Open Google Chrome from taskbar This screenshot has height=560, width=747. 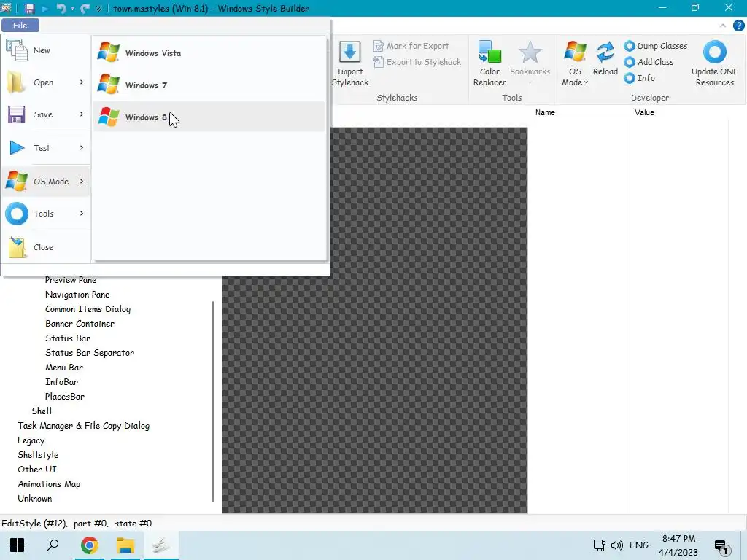click(89, 545)
